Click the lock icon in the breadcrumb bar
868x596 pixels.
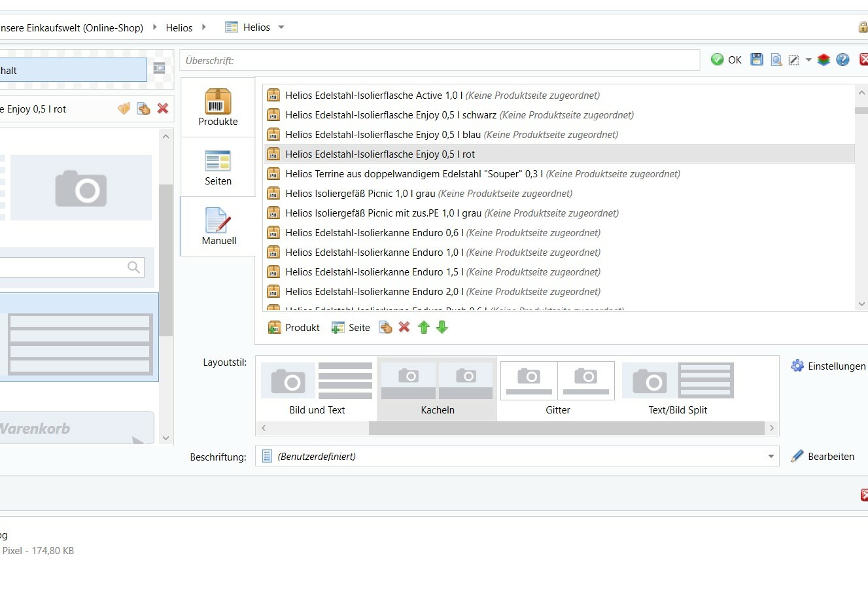863,27
